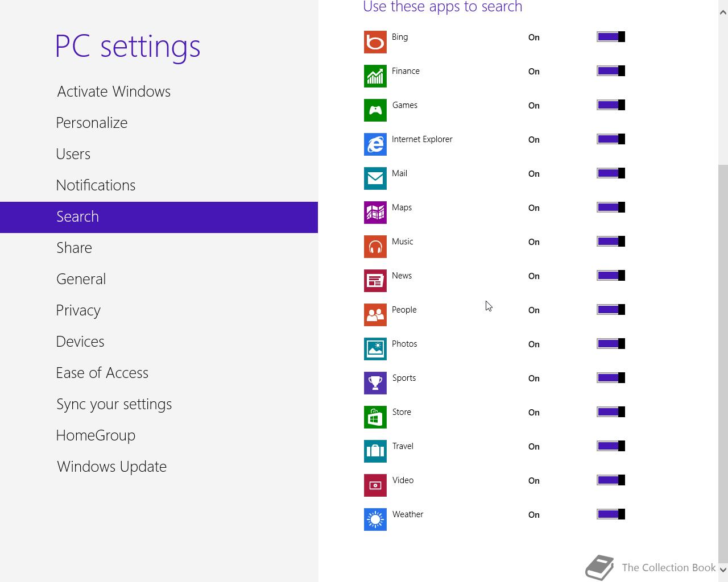Select Notifications in the sidebar

pyautogui.click(x=159, y=185)
